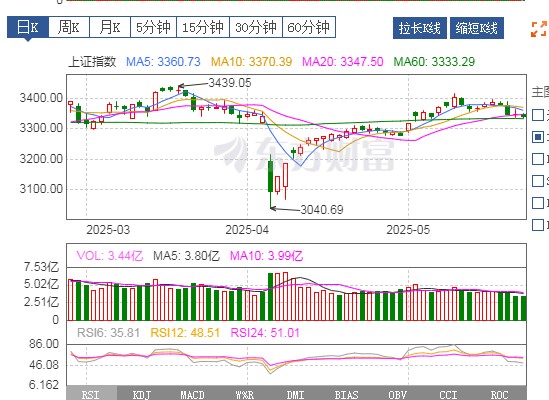Viewport: 549px width, 400px height.
Task: Select the W%R indicator tab
Action: pos(244,394)
